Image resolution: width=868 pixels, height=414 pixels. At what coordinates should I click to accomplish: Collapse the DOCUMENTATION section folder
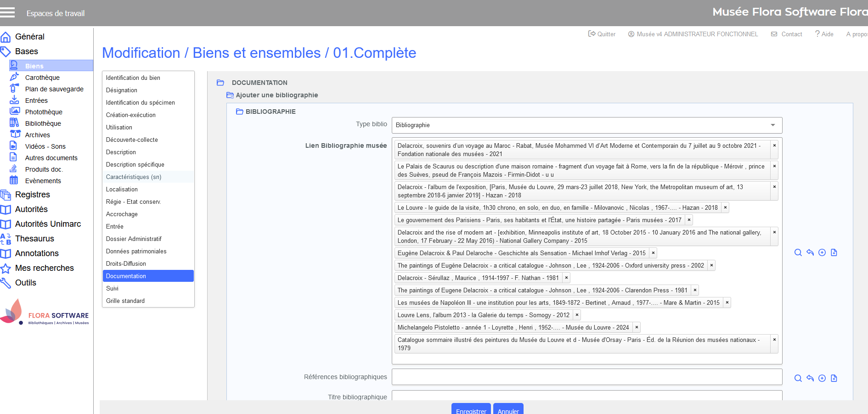[x=220, y=83]
